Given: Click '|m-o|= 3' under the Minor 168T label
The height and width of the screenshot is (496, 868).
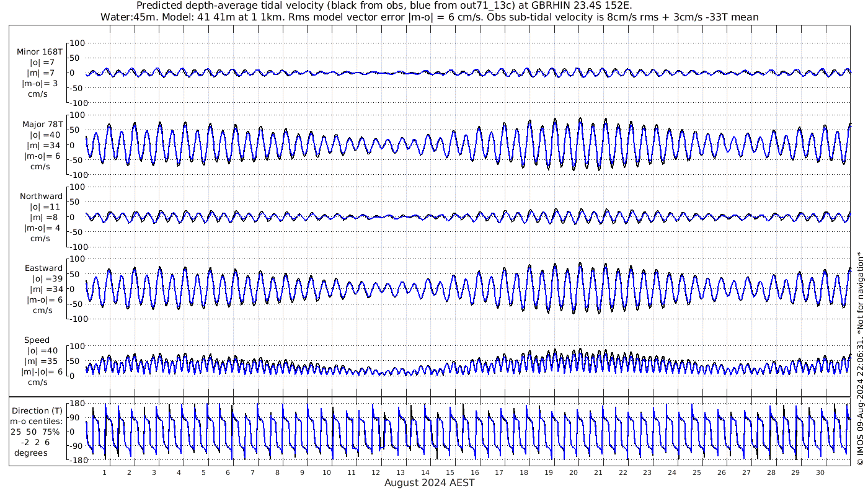Looking at the screenshot, I should click(x=41, y=83).
